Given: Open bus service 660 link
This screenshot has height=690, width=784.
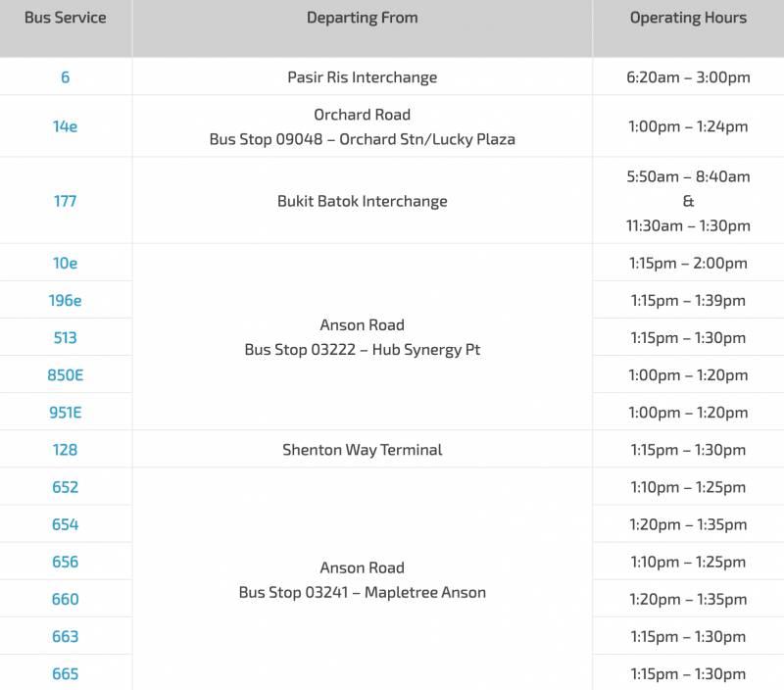Looking at the screenshot, I should tap(65, 599).
